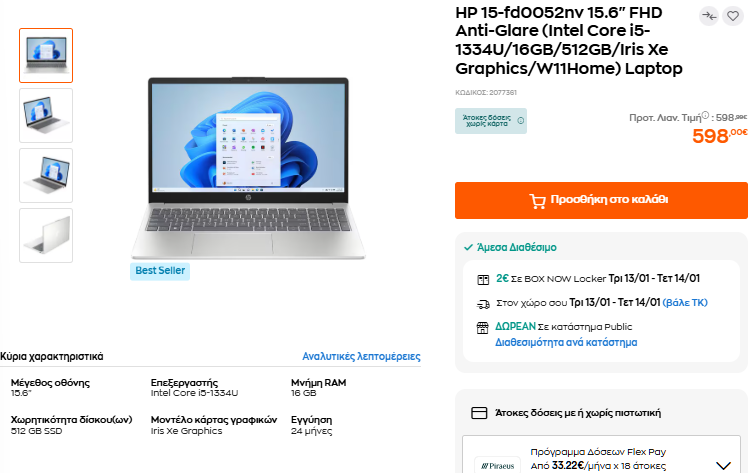Click the compare product arrows icon

coord(709,15)
